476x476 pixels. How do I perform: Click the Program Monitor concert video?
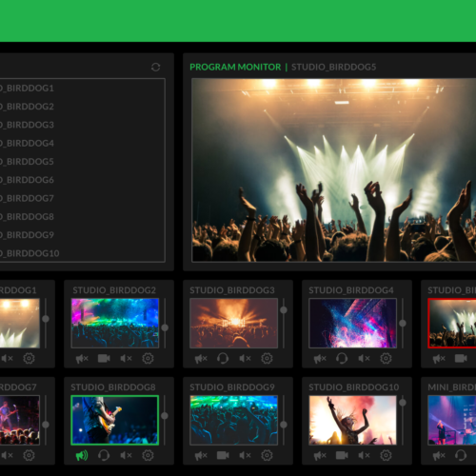(334, 170)
